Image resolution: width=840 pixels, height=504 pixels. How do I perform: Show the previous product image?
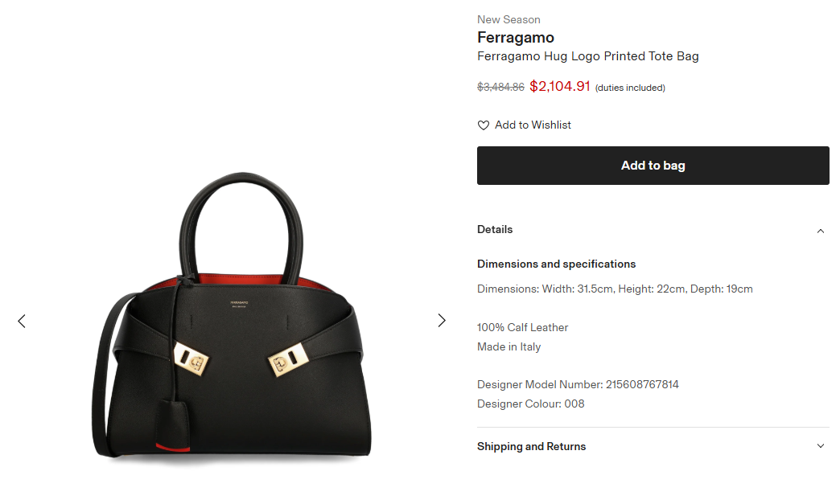tap(22, 321)
